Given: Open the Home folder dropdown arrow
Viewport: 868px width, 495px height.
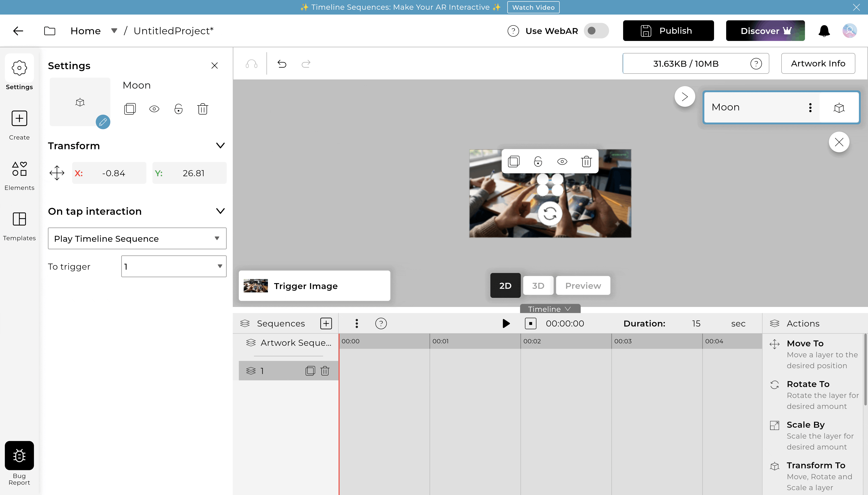Looking at the screenshot, I should tap(114, 31).
